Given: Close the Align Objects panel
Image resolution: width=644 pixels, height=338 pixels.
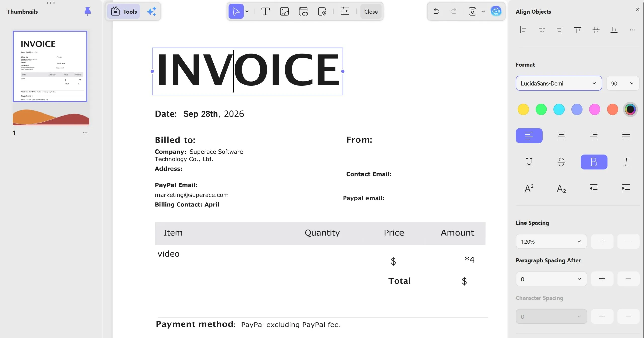Looking at the screenshot, I should (x=638, y=9).
